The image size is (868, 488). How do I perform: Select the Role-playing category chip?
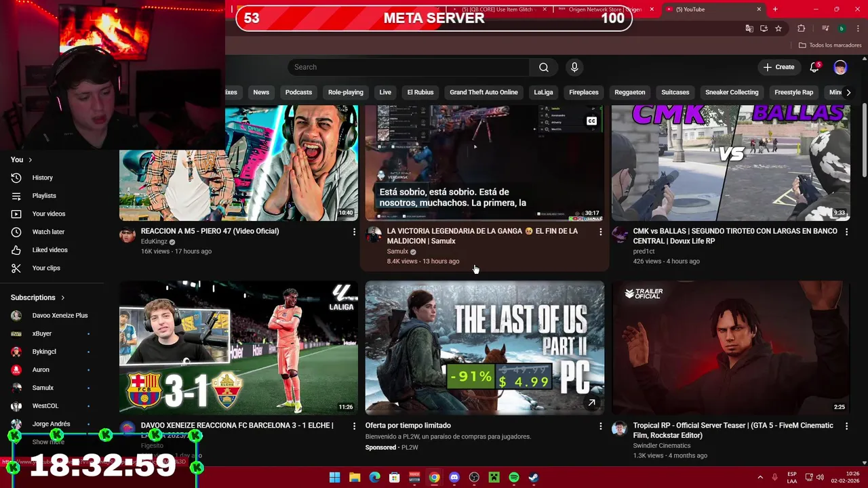point(346,92)
